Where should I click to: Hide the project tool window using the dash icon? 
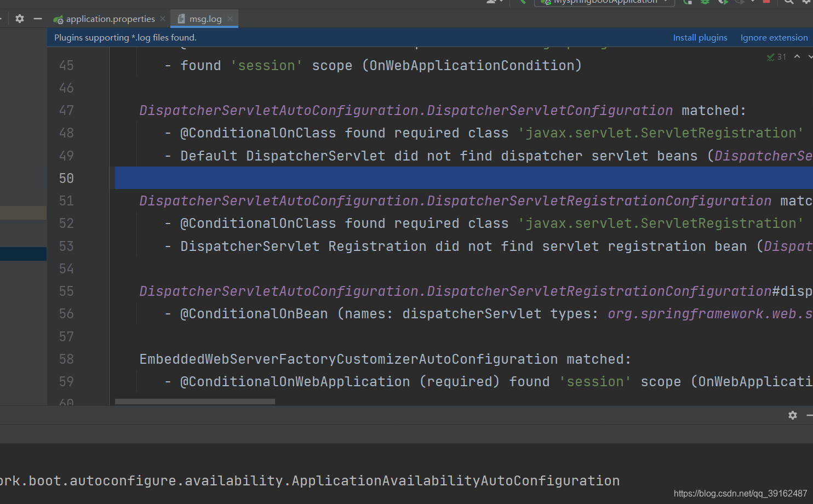coord(38,19)
